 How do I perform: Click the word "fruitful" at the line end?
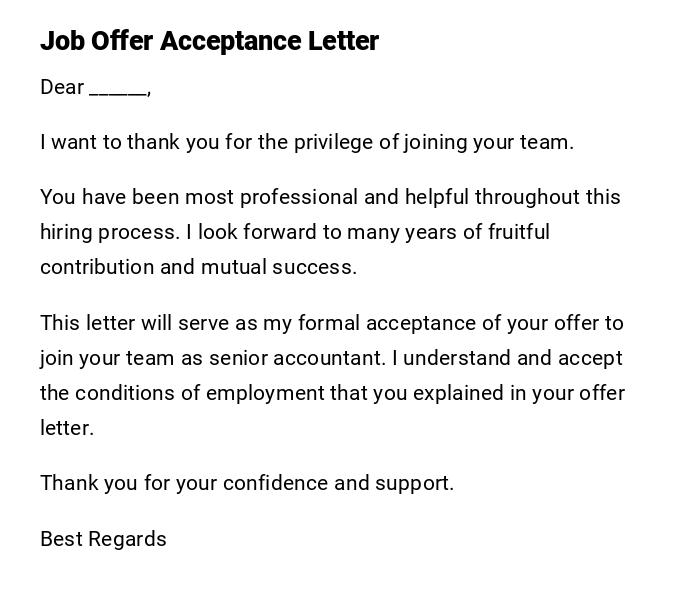click(518, 232)
